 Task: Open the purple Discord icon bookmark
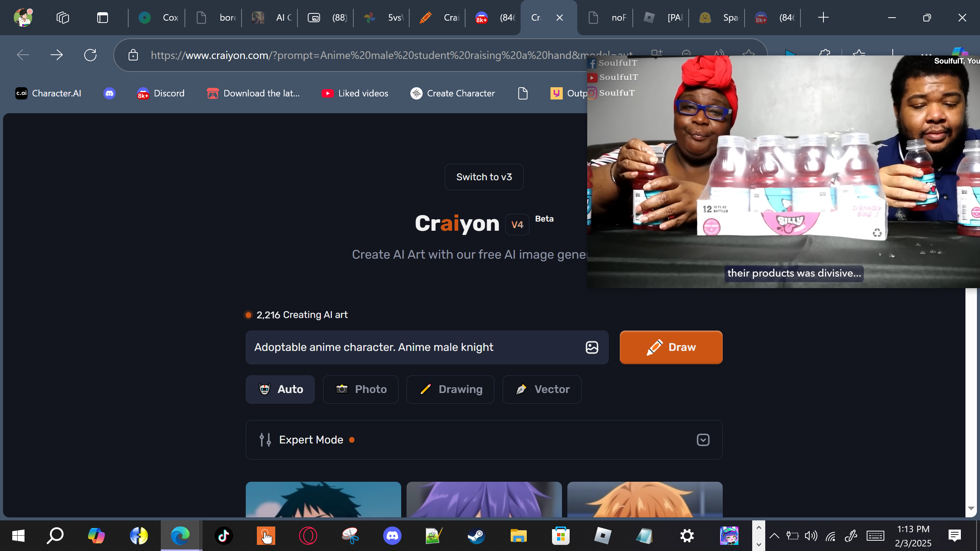click(109, 93)
